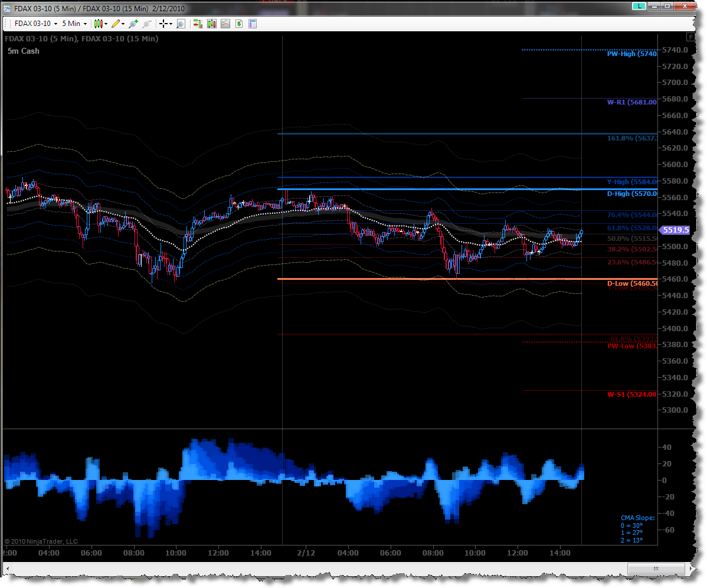Click the zoom out magnifier icon

(146, 24)
